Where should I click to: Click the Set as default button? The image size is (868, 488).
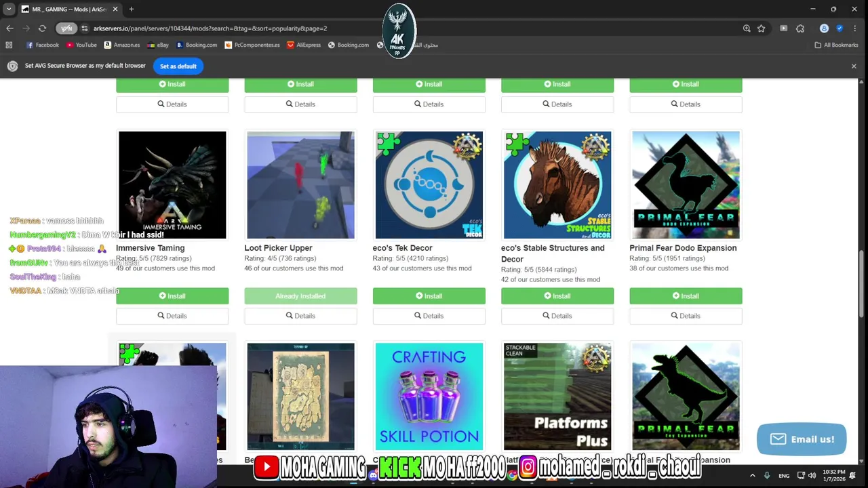pyautogui.click(x=178, y=66)
